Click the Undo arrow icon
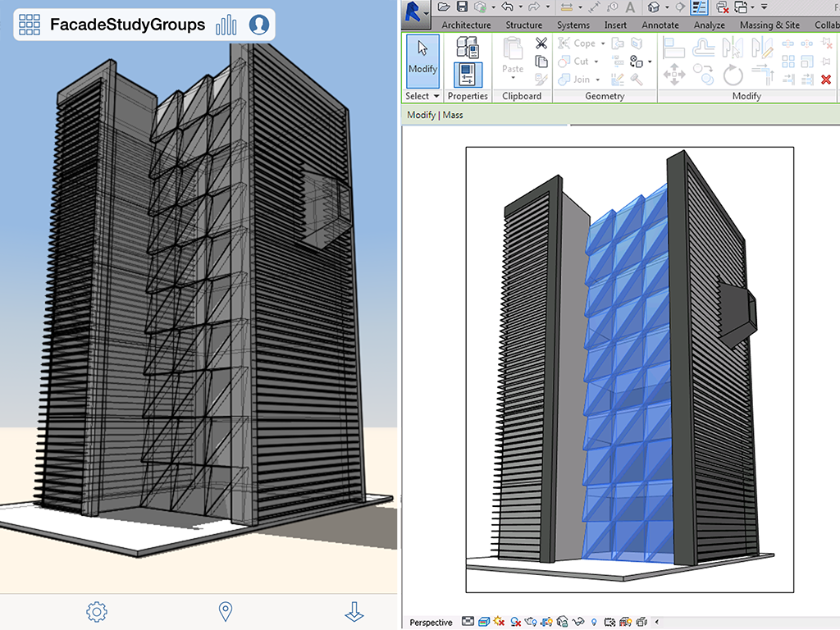 coord(507,7)
